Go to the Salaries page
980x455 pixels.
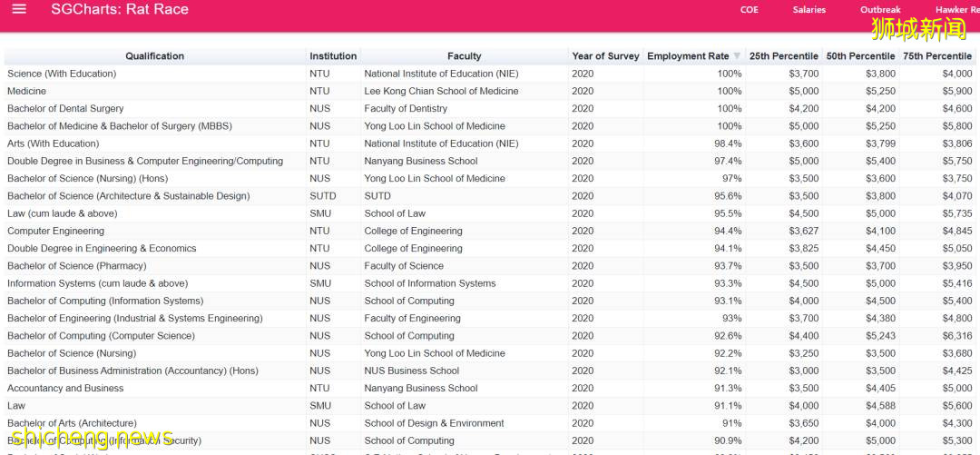808,10
